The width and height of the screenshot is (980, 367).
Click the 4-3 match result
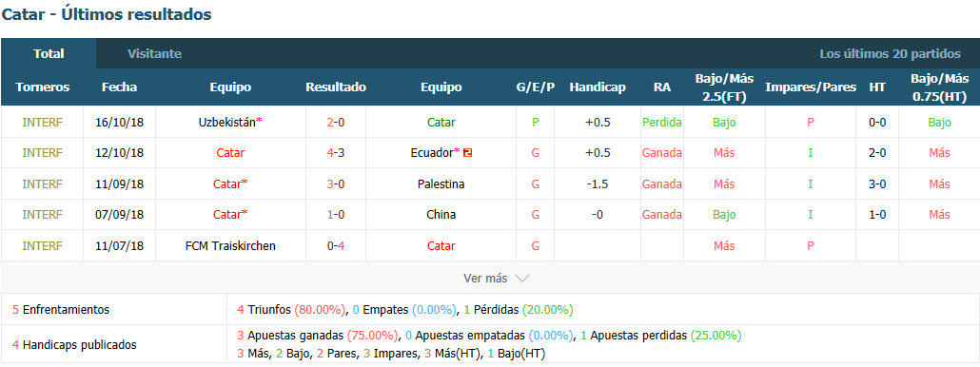tap(336, 153)
